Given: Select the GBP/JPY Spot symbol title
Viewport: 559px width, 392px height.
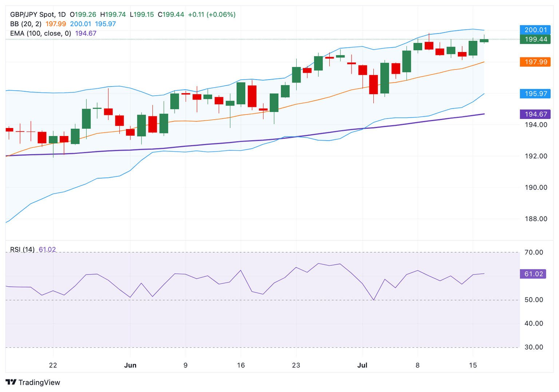Looking at the screenshot, I should coord(38,15).
